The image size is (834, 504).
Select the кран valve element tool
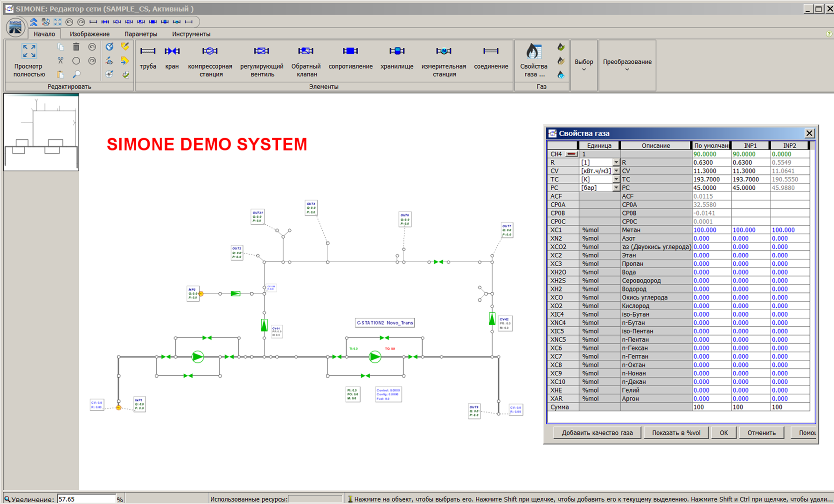(172, 58)
